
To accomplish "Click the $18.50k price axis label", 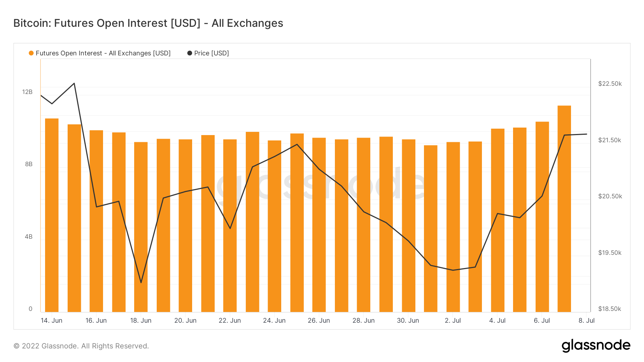I will coord(610,309).
